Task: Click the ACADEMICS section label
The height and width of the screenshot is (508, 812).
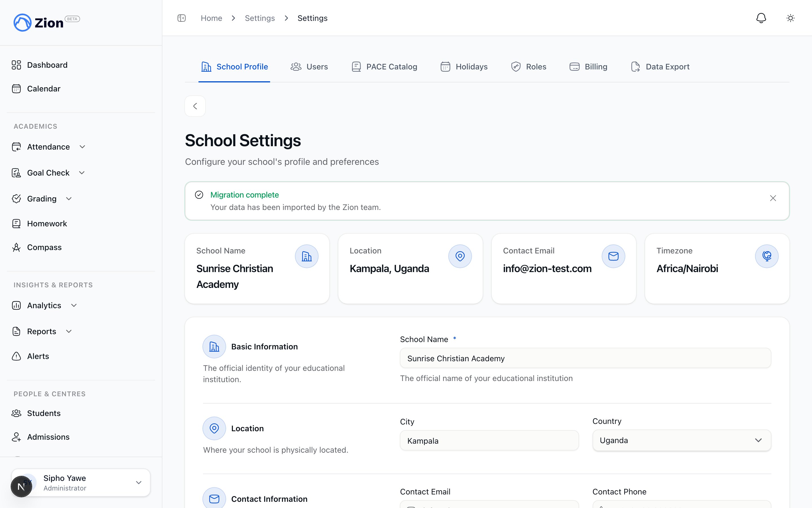Action: tap(36, 126)
